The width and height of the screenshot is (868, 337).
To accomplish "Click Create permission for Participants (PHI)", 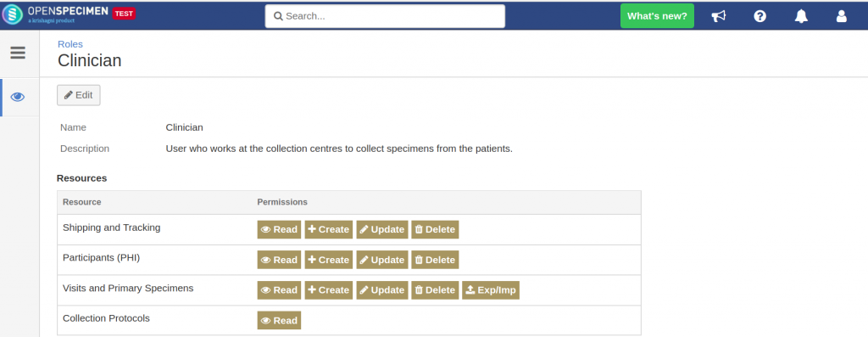I will (x=329, y=260).
